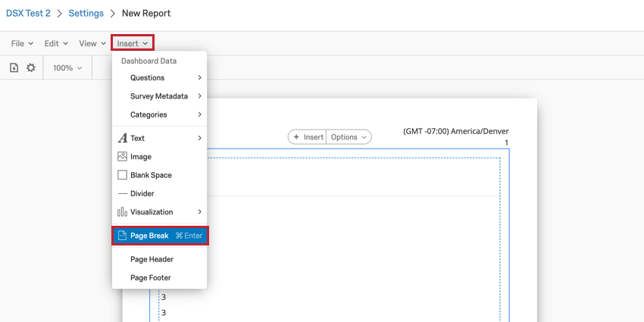Open the Options dropdown on the page

[x=349, y=137]
